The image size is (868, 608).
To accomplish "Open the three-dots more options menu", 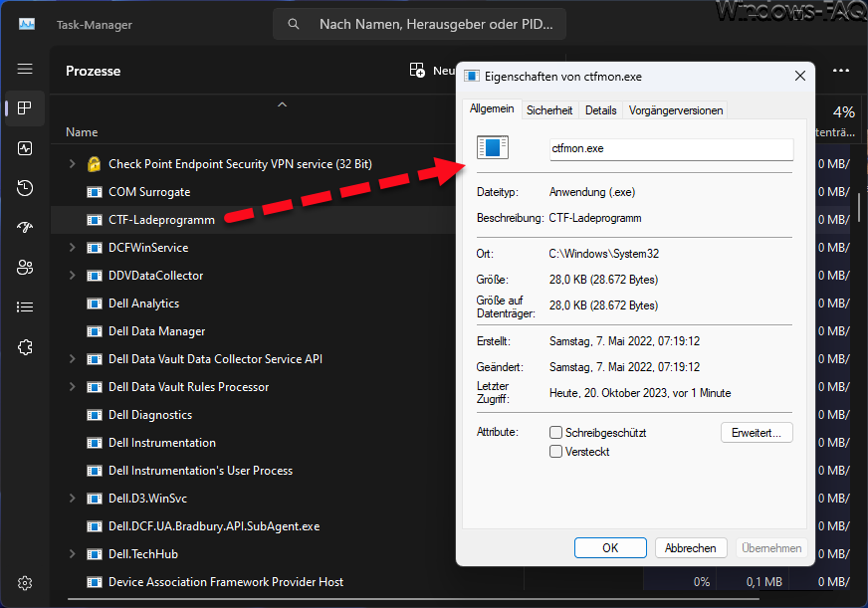I will 841,71.
